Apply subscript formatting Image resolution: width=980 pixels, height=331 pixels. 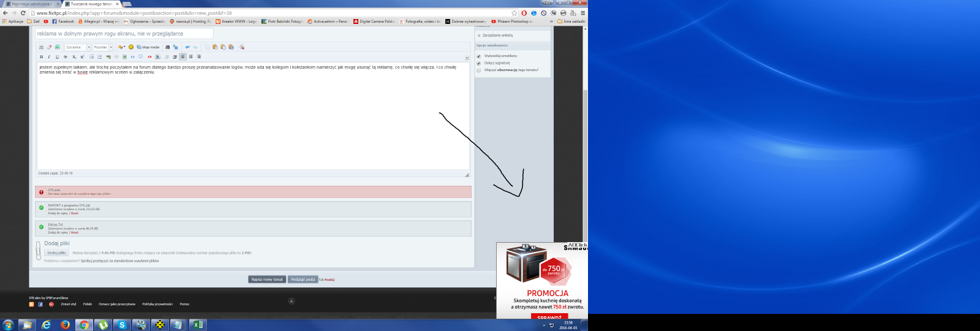tap(74, 56)
